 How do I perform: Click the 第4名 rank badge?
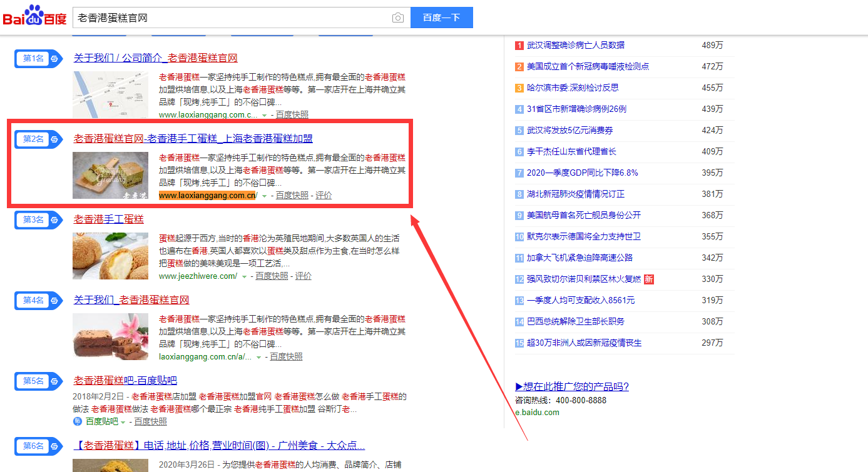click(38, 300)
